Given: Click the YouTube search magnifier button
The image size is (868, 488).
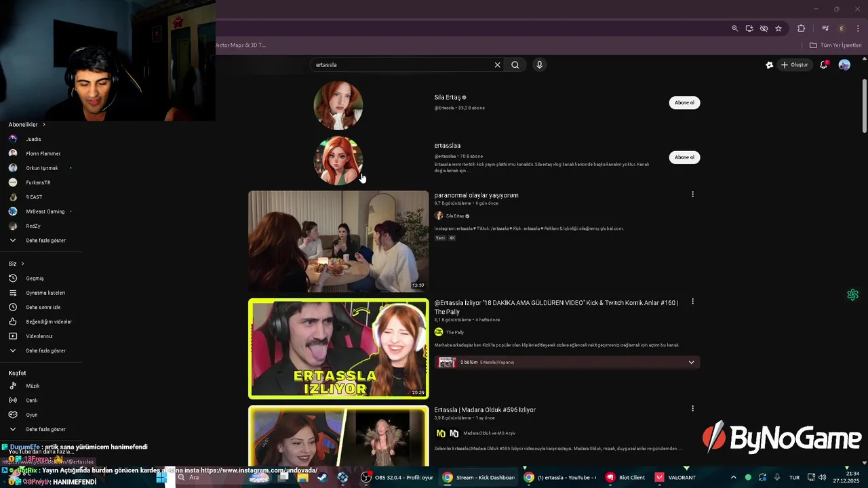Looking at the screenshot, I should (x=515, y=65).
